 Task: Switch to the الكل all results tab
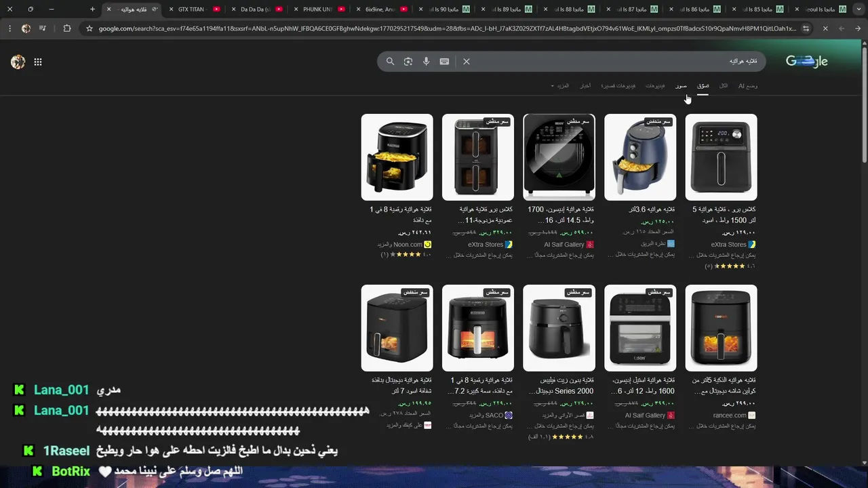[724, 86]
